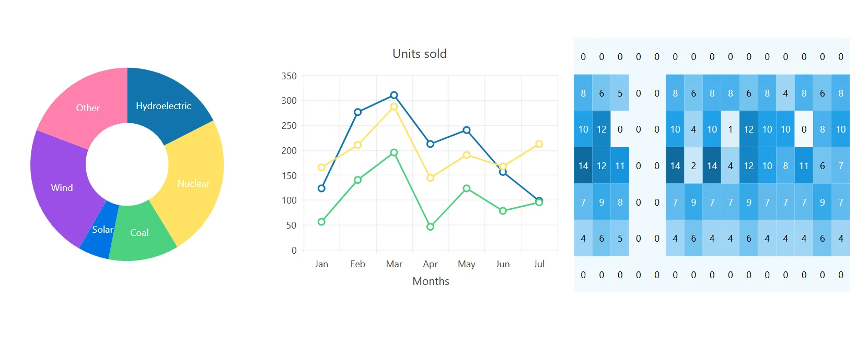Click the "350" y-axis label
Image resolution: width=868 pixels, height=345 pixels.
(x=289, y=76)
